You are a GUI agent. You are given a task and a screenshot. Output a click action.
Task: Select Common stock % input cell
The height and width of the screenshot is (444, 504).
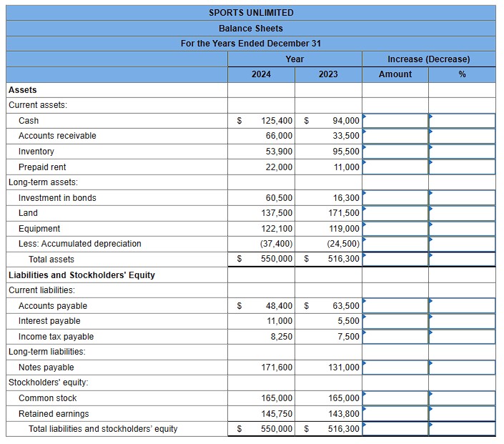[x=463, y=398]
